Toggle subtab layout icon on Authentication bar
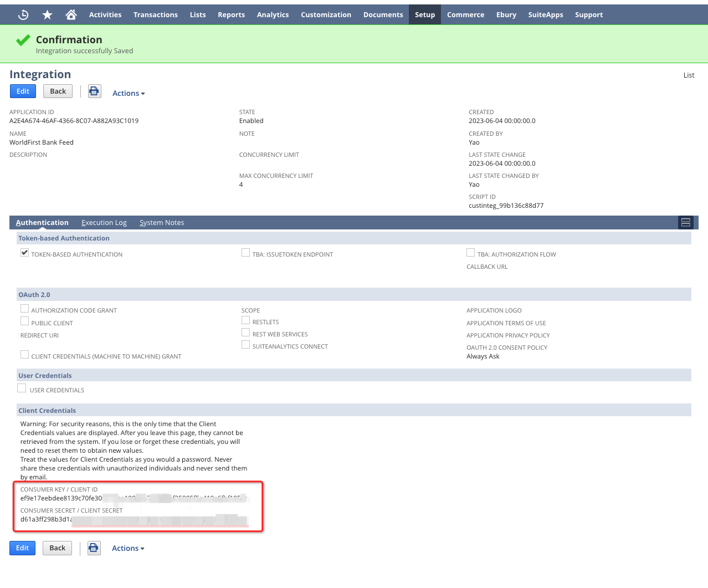 point(685,222)
